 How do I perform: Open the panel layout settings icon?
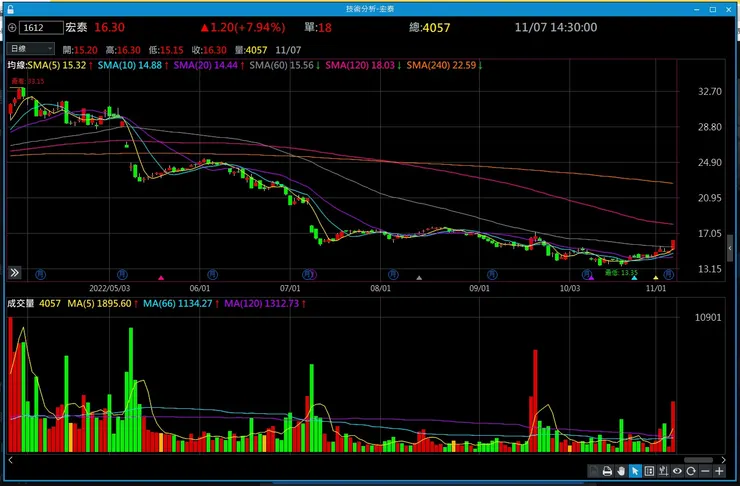649,471
